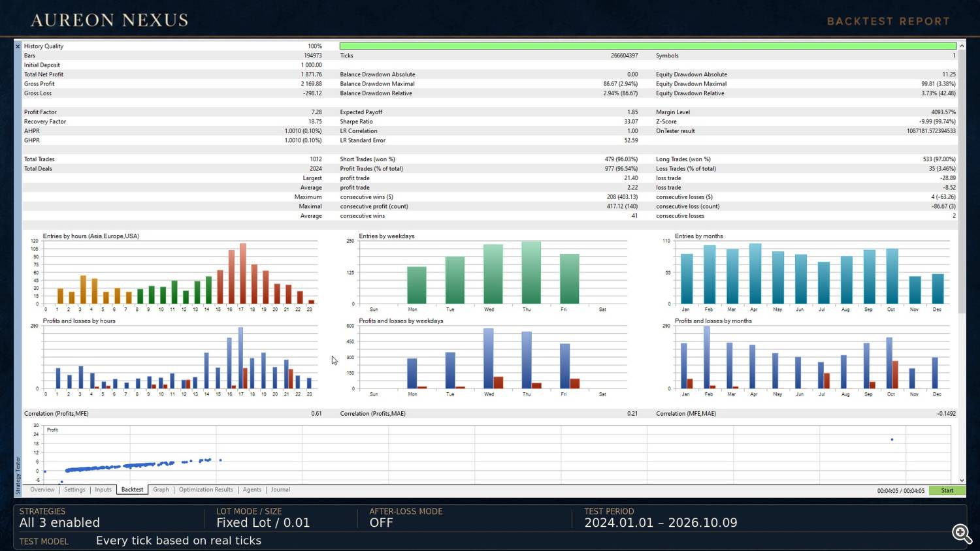Click the Correlation (Profits,MFE) value 0.61
980x551 pixels.
[316, 414]
